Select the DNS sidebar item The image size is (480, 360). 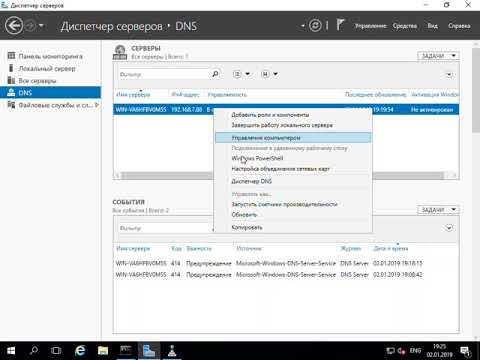[50, 93]
